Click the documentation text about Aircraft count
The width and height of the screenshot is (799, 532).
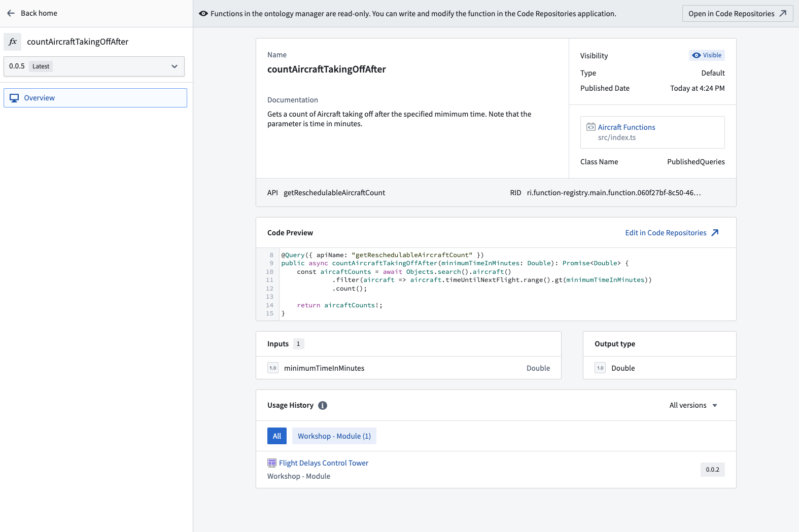coord(399,119)
